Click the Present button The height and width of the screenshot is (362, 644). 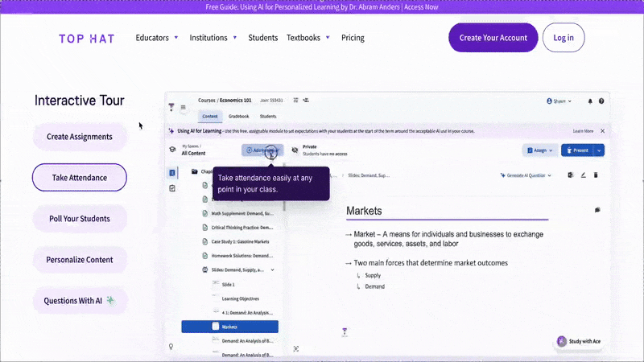pos(577,150)
